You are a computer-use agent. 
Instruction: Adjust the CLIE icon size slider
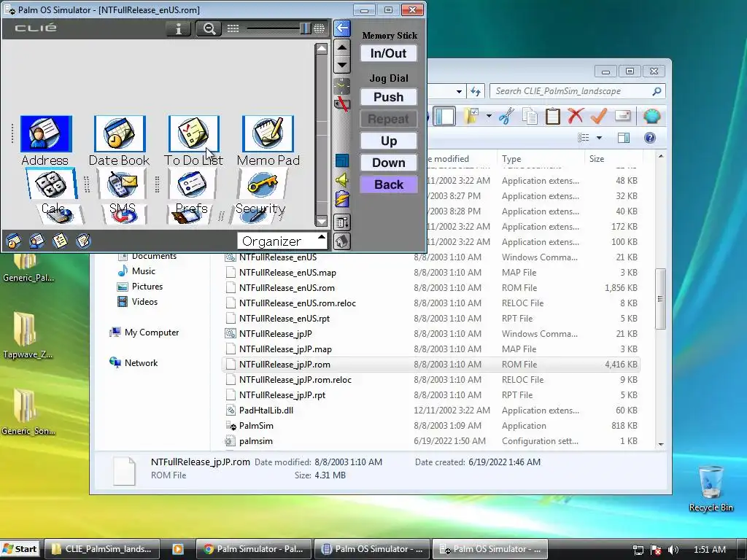click(x=305, y=28)
